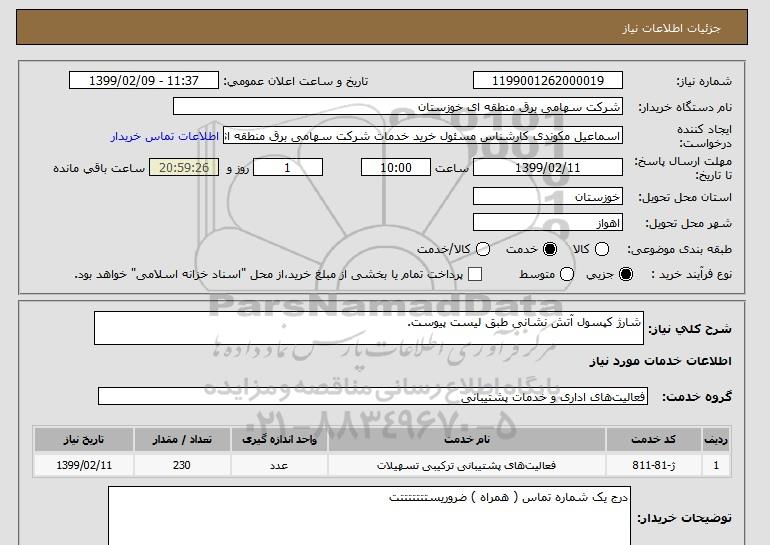Click the نام خدمت column header
Viewport: 770px width, 545px height.
(x=467, y=439)
